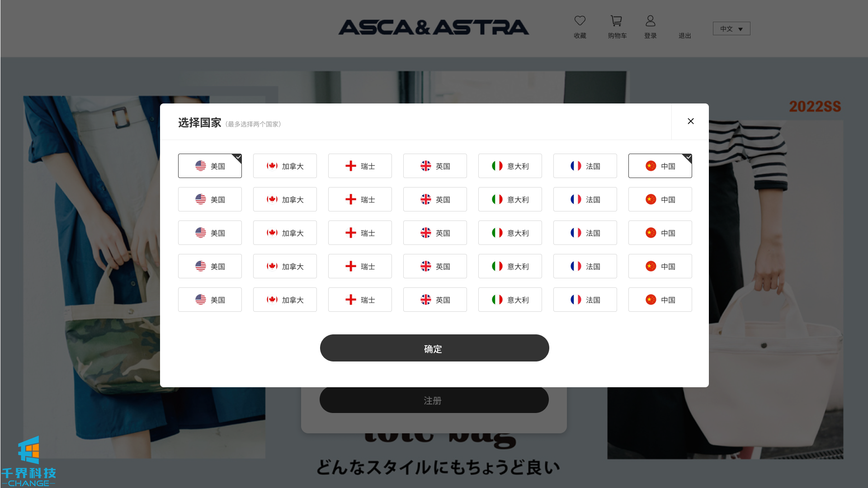Click the UK flag in the top row

pos(426,166)
